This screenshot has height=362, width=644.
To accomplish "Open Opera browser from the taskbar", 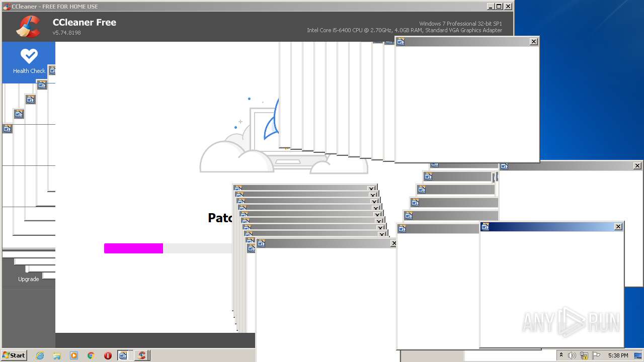I will (108, 355).
